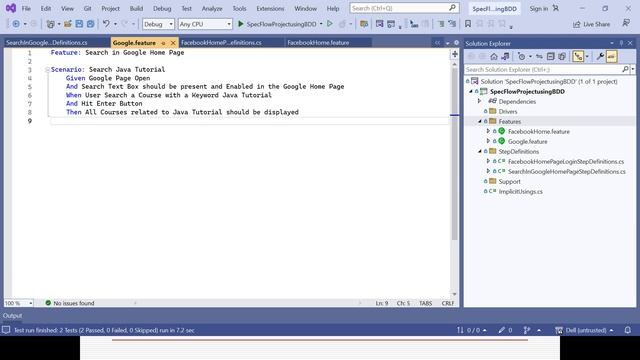Toggle Track Active Item view button
Image resolution: width=640 pixels, height=360 pixels.
pos(578,57)
